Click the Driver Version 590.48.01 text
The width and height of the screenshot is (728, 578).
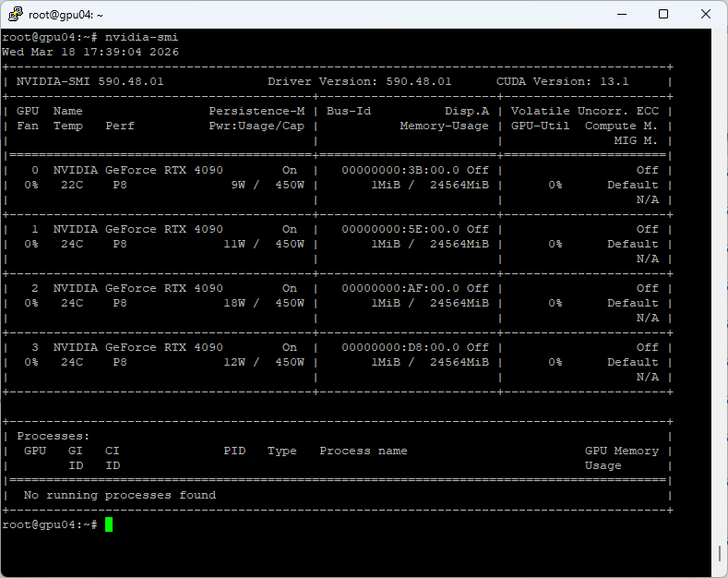tap(360, 81)
